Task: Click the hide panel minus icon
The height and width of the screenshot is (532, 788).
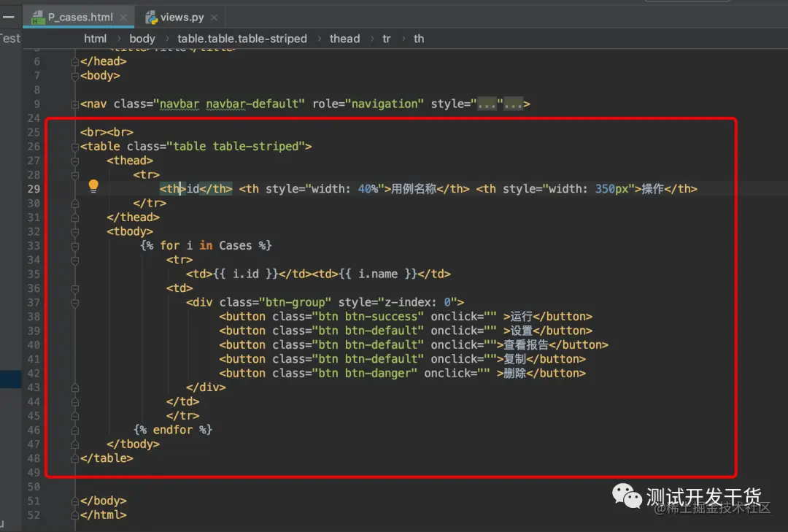Action: tap(9, 17)
